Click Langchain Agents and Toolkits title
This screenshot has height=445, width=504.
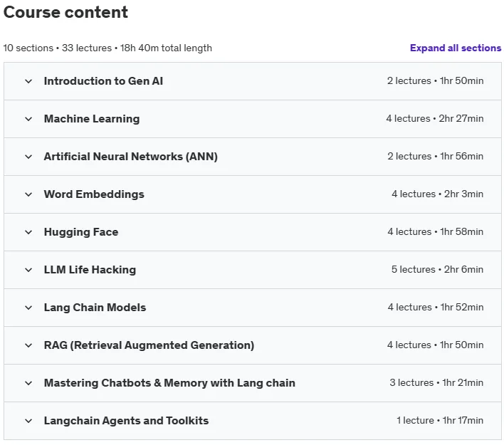tap(126, 421)
